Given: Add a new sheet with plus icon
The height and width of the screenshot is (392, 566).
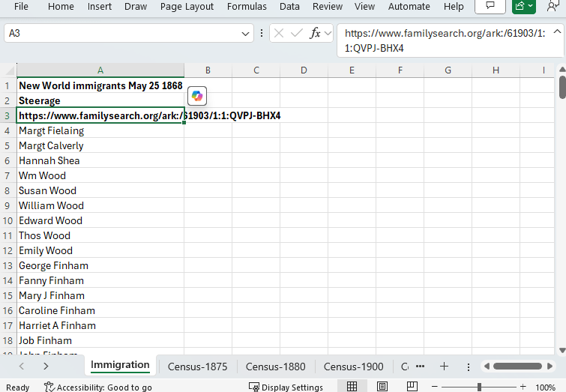Looking at the screenshot, I should 444,367.
